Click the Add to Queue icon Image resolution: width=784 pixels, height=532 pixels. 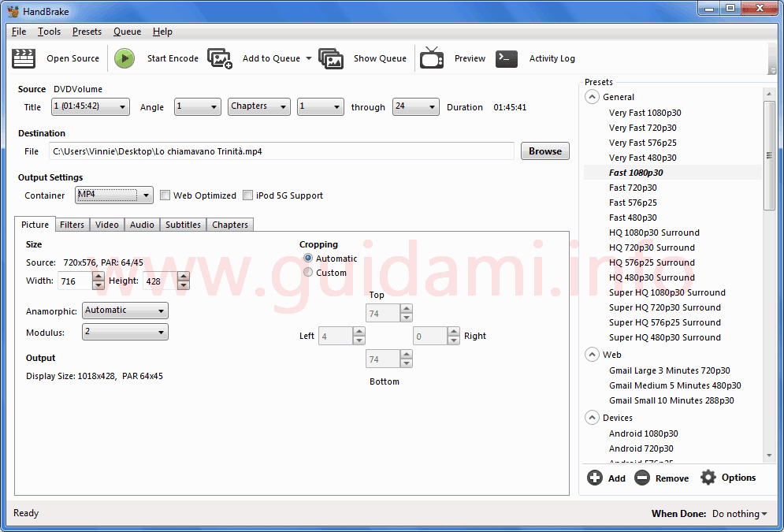[x=220, y=58]
